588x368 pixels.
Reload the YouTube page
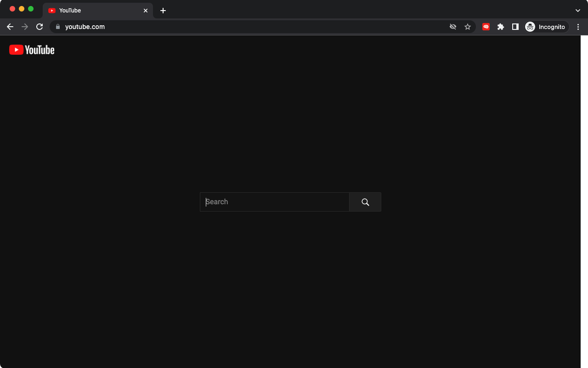click(40, 27)
